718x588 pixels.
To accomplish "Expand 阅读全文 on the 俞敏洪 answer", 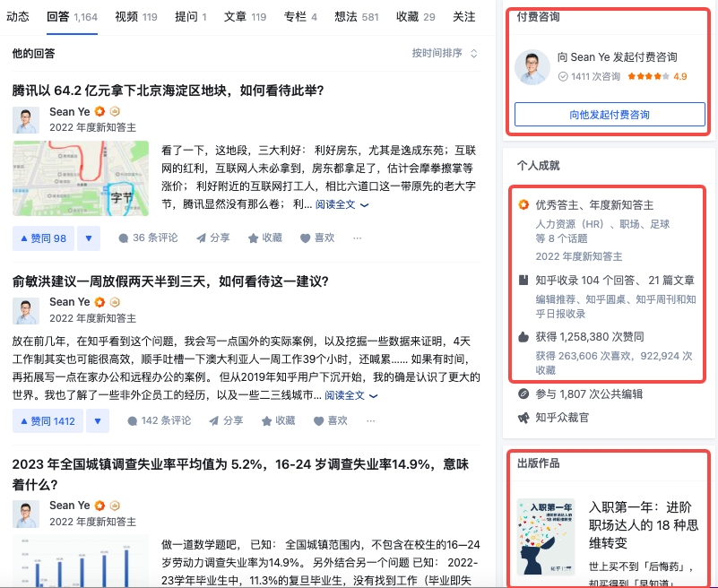I will coord(351,395).
